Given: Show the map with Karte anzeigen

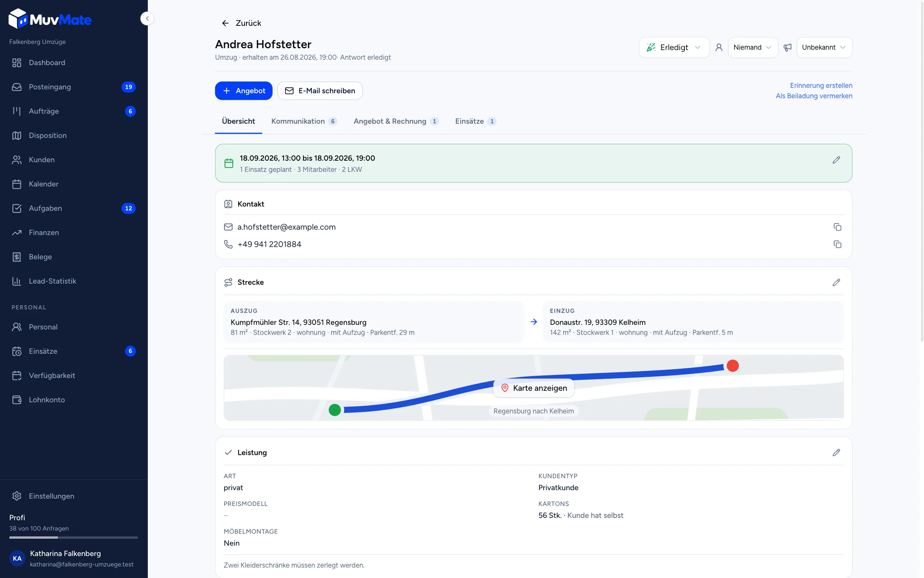Looking at the screenshot, I should (534, 388).
